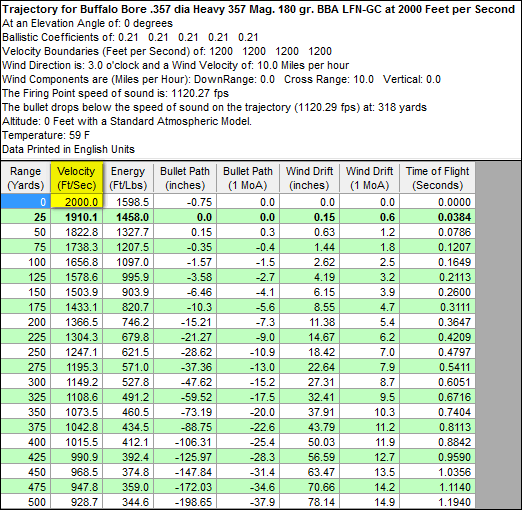Select the Energy (Ft/Lbs) column header

click(x=128, y=178)
